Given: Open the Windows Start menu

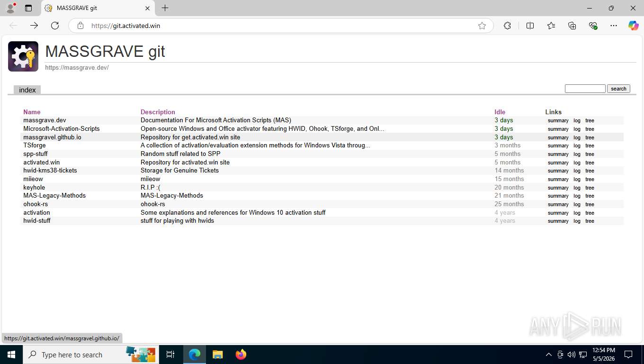Looking at the screenshot, I should (11, 355).
